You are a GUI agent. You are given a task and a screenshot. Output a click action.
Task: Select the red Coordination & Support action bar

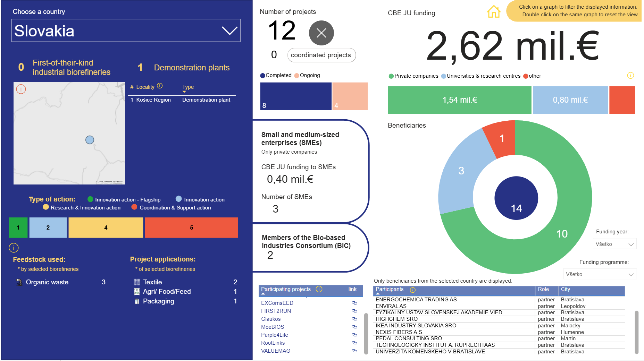pos(192,227)
